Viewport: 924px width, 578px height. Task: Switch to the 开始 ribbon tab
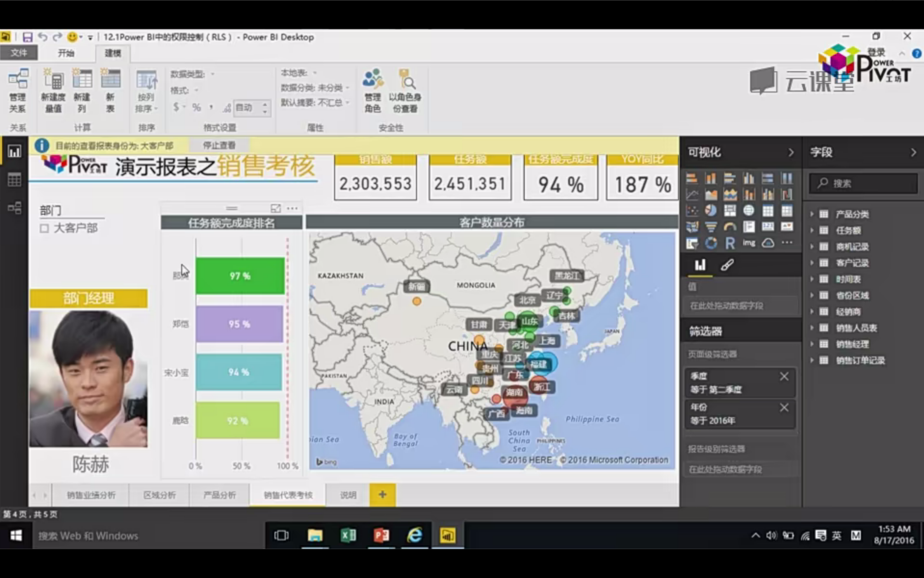(x=66, y=53)
